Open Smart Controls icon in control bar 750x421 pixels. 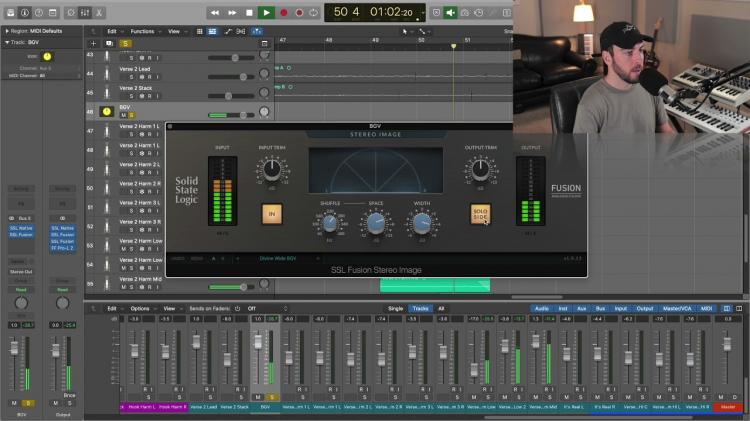(x=71, y=12)
